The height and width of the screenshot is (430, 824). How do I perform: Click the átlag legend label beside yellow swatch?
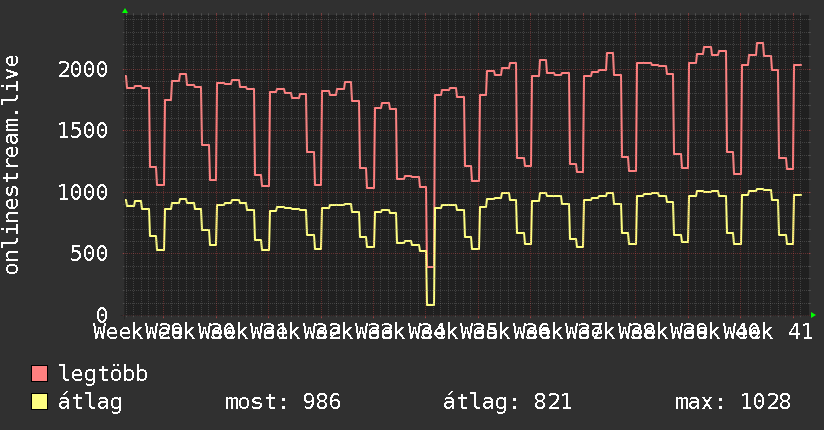pos(90,402)
